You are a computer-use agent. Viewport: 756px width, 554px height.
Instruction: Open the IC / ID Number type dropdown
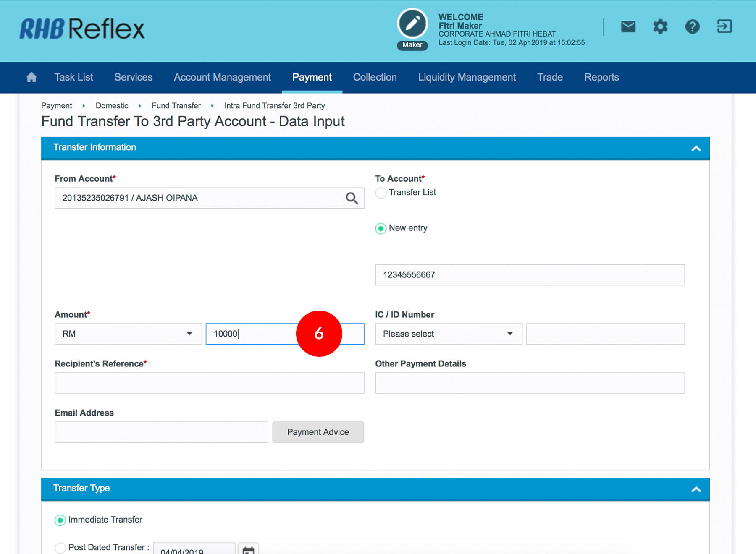tap(448, 334)
